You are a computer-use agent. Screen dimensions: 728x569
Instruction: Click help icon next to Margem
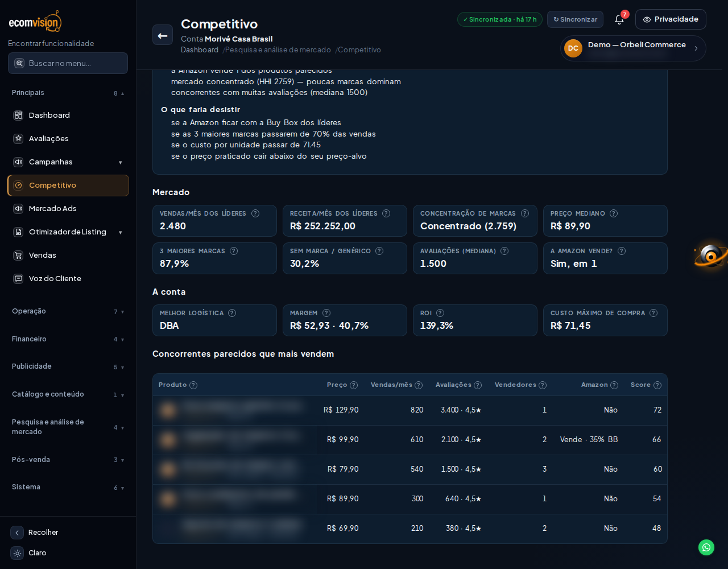tap(326, 313)
